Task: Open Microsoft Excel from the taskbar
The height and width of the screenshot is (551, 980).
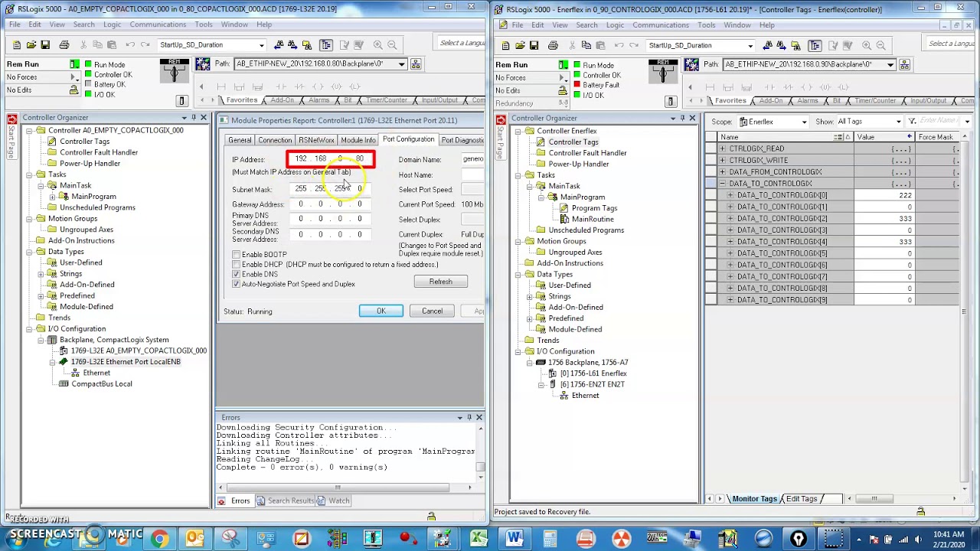Action: [x=479, y=539]
